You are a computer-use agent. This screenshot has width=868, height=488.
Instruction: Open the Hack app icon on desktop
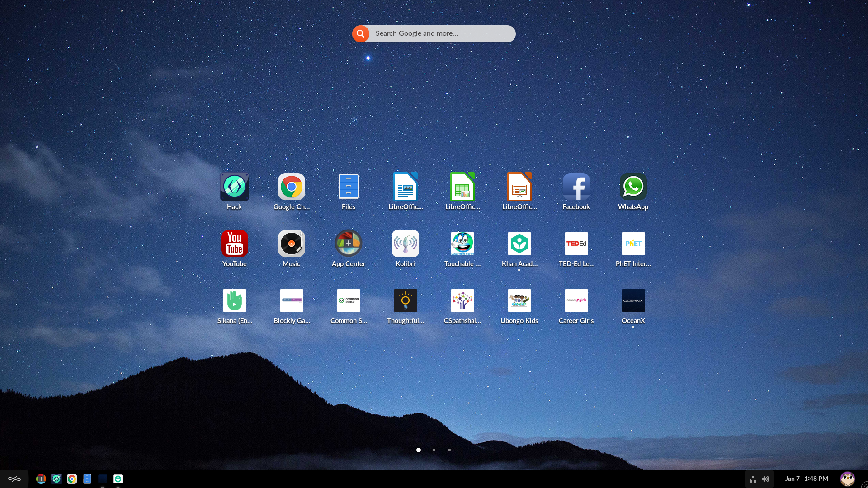[234, 187]
